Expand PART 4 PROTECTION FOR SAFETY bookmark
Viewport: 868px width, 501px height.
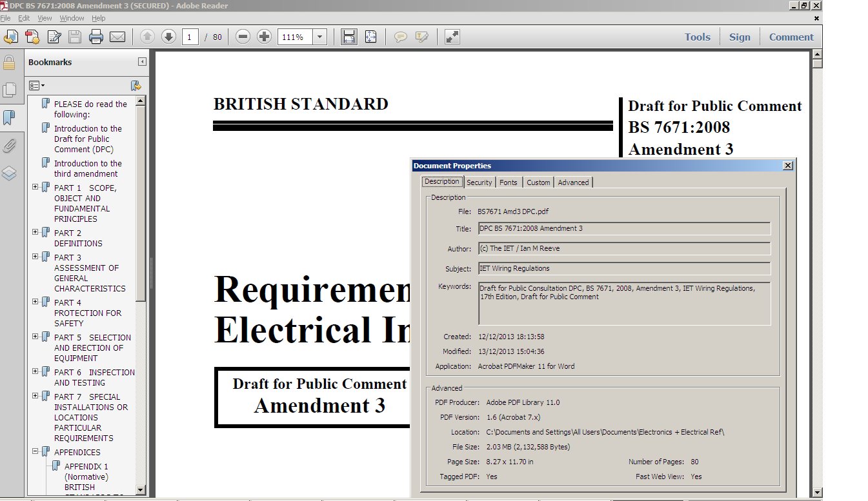35,302
